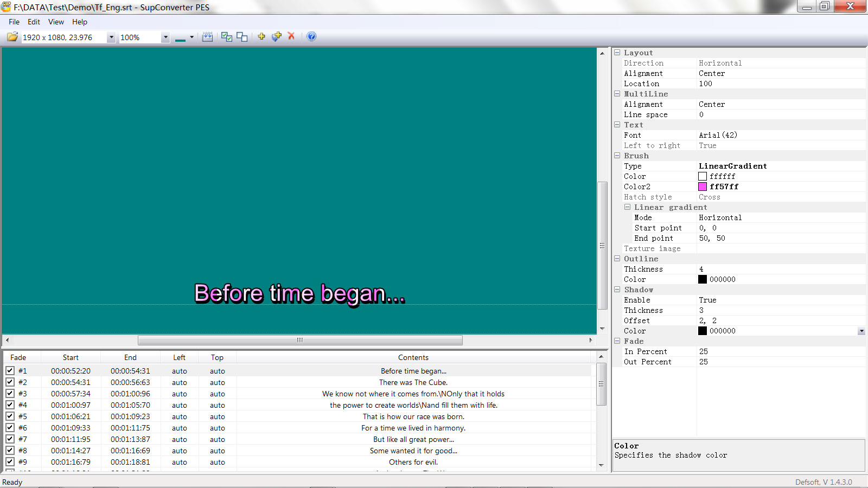Collapse the Linear gradient subsection
The height and width of the screenshot is (488, 868).
click(627, 207)
